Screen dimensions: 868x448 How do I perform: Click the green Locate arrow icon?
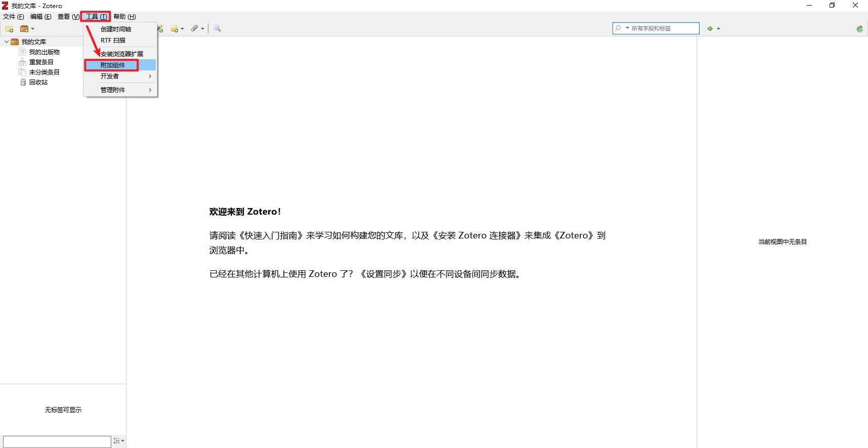point(710,29)
